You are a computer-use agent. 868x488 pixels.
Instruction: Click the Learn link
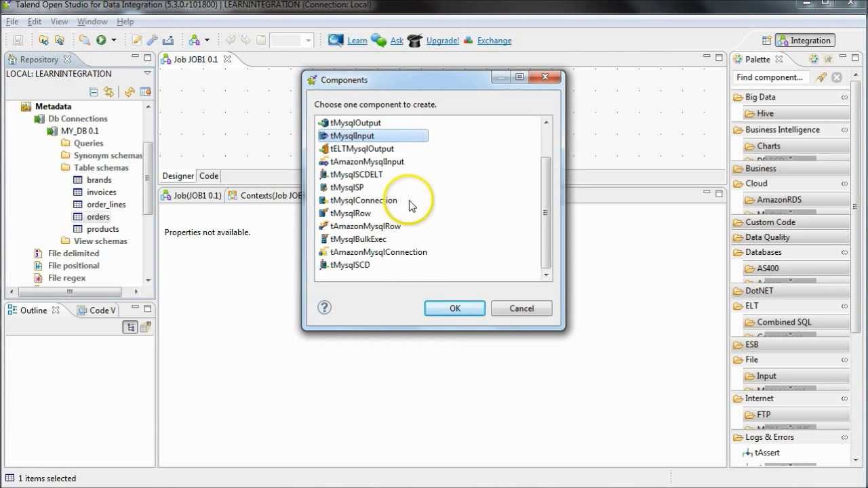[x=357, y=41]
